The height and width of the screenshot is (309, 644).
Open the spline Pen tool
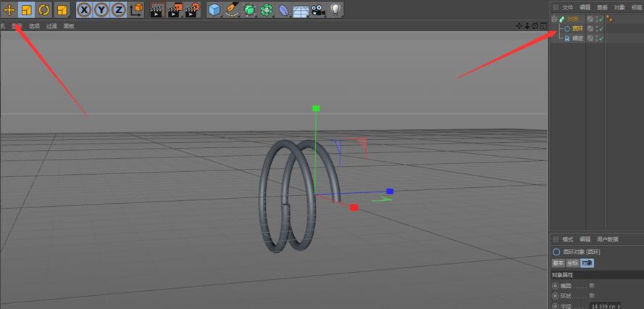pos(232,10)
